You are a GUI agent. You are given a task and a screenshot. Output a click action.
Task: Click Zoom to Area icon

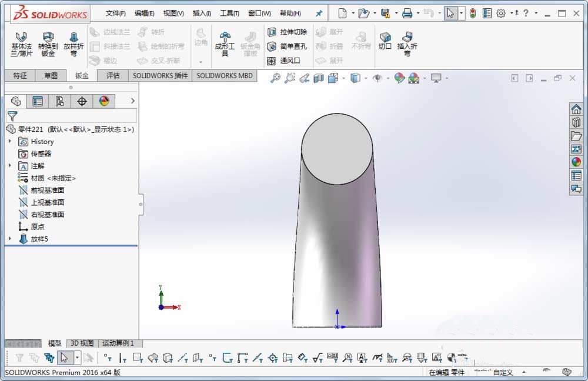tap(289, 78)
